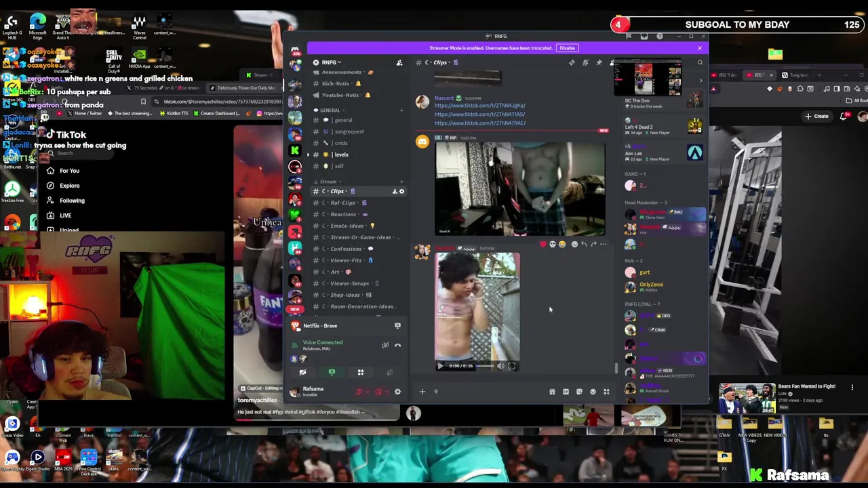This screenshot has height=488, width=868.
Task: Click the video progress bar in Discord
Action: click(x=484, y=366)
